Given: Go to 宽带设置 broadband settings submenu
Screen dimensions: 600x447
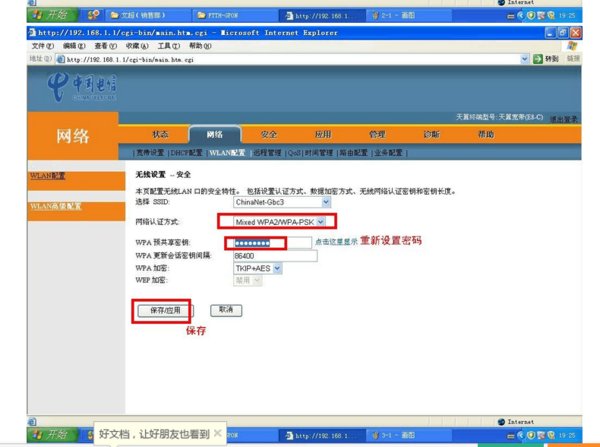Looking at the screenshot, I should pos(150,153).
